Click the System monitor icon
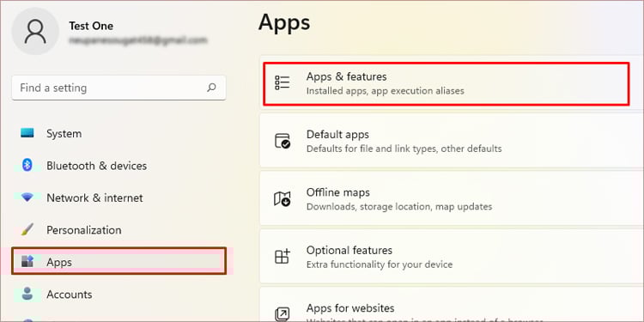Viewport: 644px width, 322px height. (27, 133)
